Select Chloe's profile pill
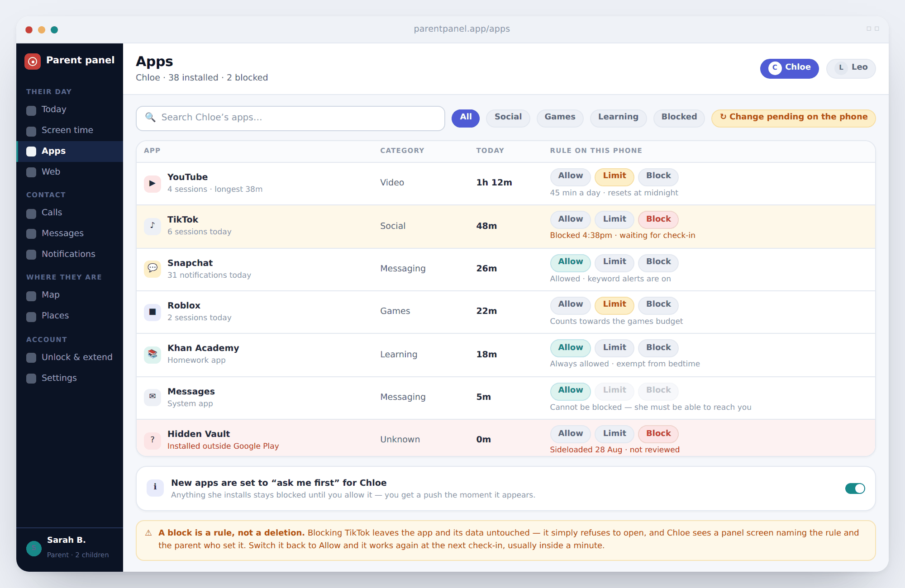This screenshot has height=588, width=905. (790, 68)
